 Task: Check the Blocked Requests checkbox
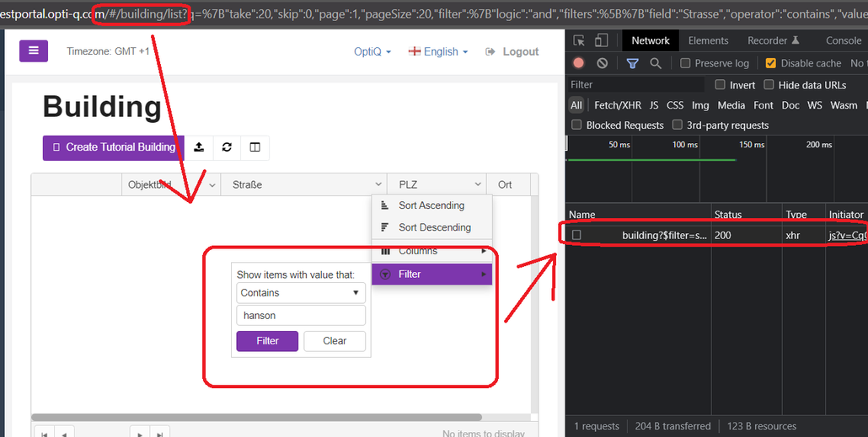pos(577,125)
